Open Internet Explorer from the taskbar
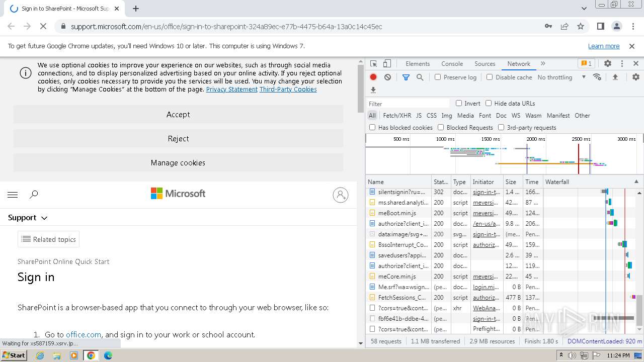This screenshot has width=644, height=362. (40, 355)
